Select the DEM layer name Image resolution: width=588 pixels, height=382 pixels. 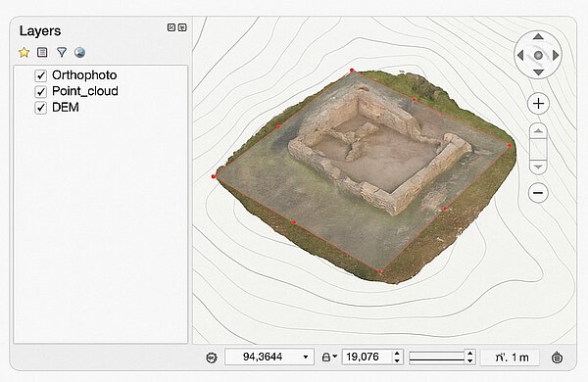(x=66, y=108)
